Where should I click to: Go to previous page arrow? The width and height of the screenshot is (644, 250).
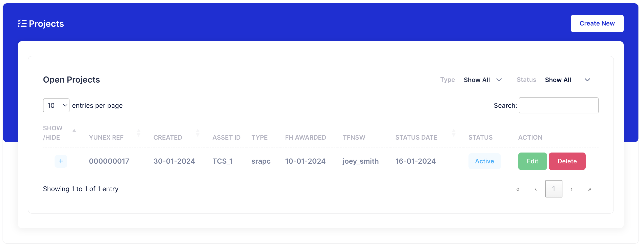pyautogui.click(x=536, y=189)
